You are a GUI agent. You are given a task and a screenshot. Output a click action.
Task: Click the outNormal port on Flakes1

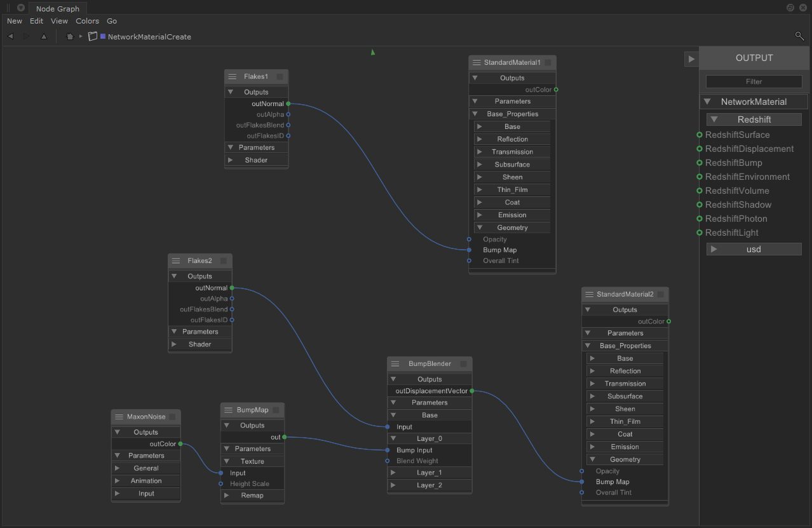click(x=288, y=104)
